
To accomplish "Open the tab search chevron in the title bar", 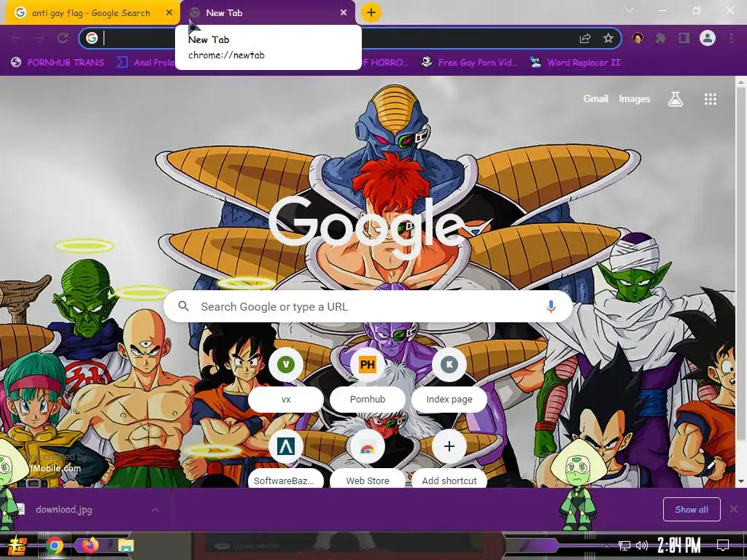I will click(x=630, y=10).
